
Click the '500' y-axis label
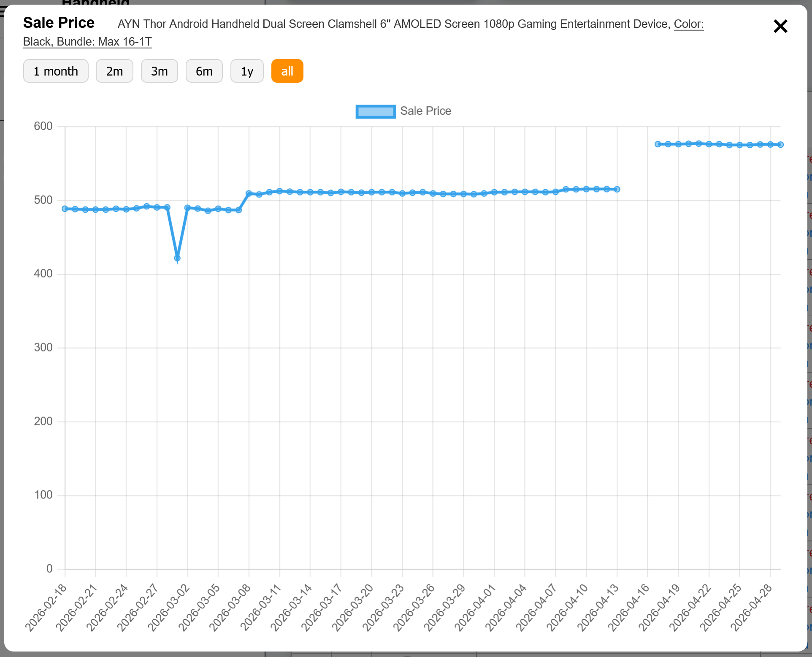[43, 200]
